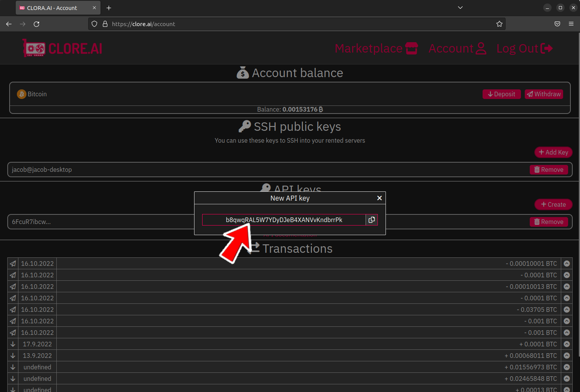Image resolution: width=580 pixels, height=392 pixels.
Task: Click the CLORE.AI logo
Action: tap(62, 48)
